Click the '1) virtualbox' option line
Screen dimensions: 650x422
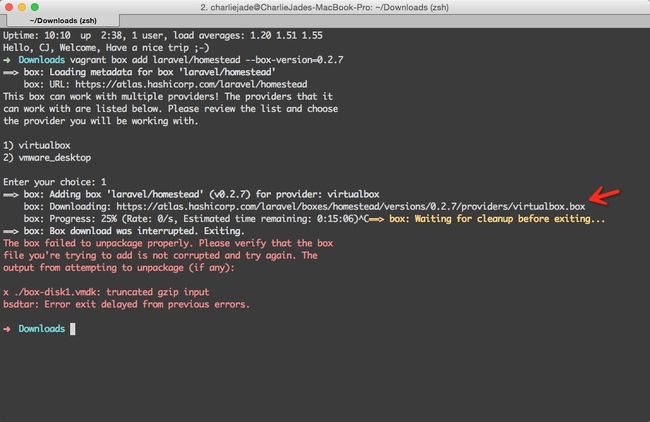(37, 146)
